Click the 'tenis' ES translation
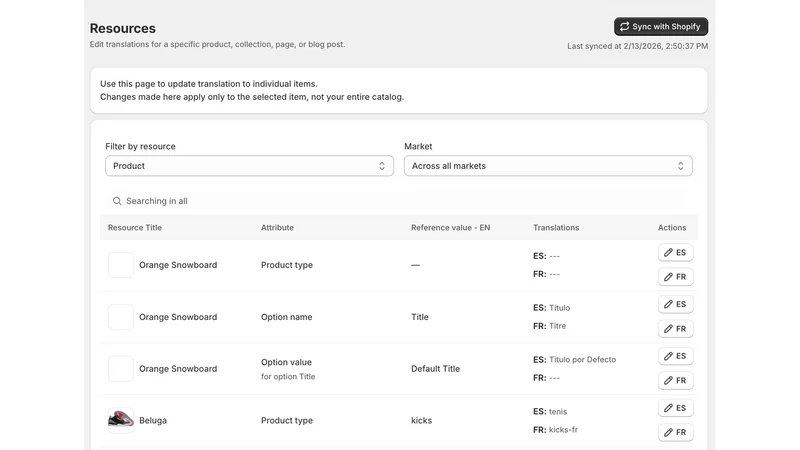Screen dimensions: 800x450 [558, 411]
